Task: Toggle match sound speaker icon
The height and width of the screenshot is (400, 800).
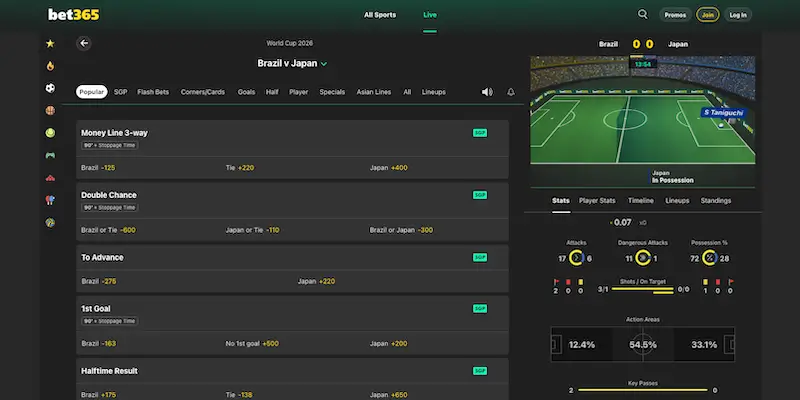Action: pos(487,92)
